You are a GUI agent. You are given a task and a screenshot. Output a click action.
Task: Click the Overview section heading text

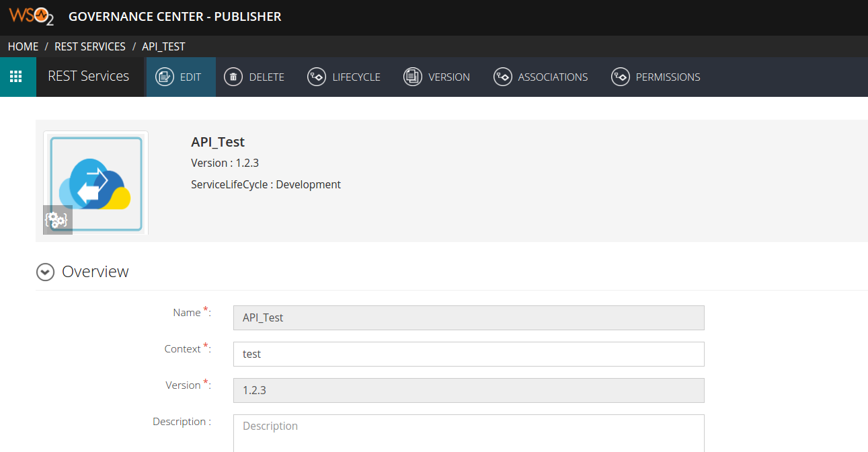point(95,272)
